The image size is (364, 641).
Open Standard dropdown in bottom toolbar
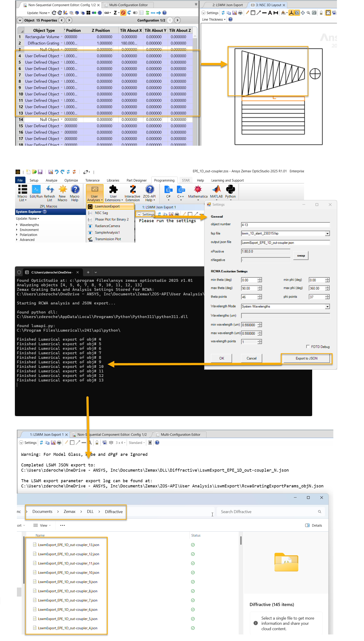(137, 443)
